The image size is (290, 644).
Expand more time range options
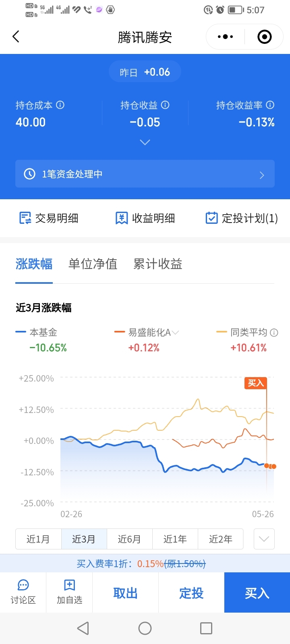[264, 539]
